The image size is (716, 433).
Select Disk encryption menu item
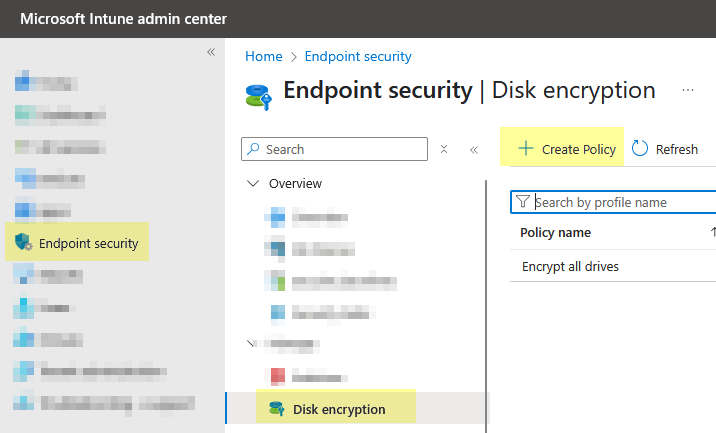click(356, 408)
